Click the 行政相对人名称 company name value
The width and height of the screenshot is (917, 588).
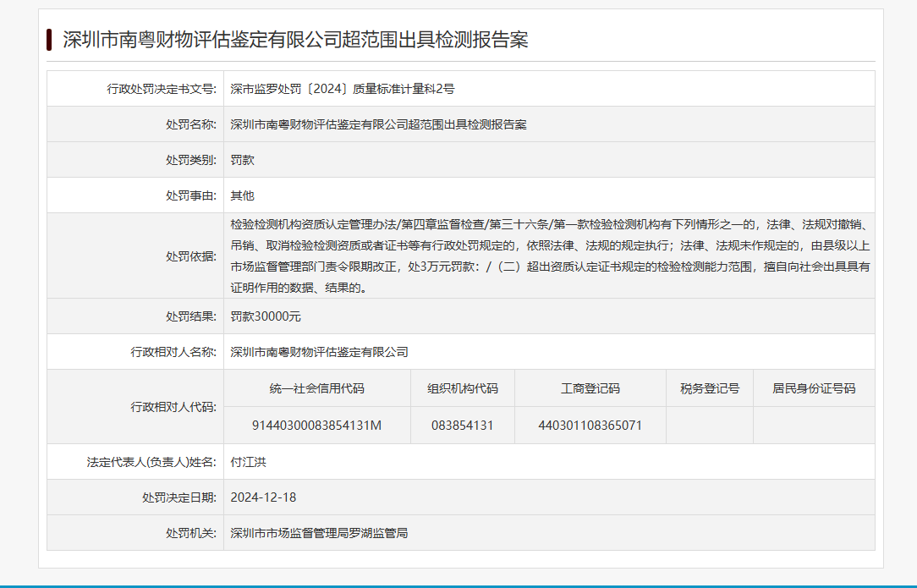coord(319,352)
